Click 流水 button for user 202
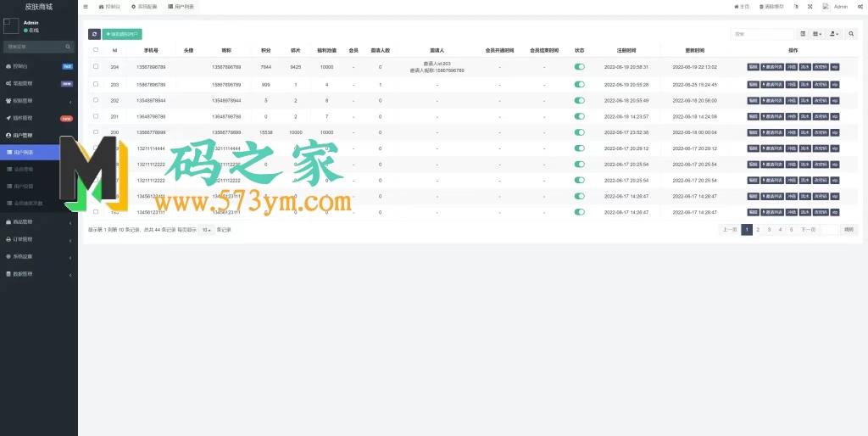The image size is (868, 436). pyautogui.click(x=805, y=100)
